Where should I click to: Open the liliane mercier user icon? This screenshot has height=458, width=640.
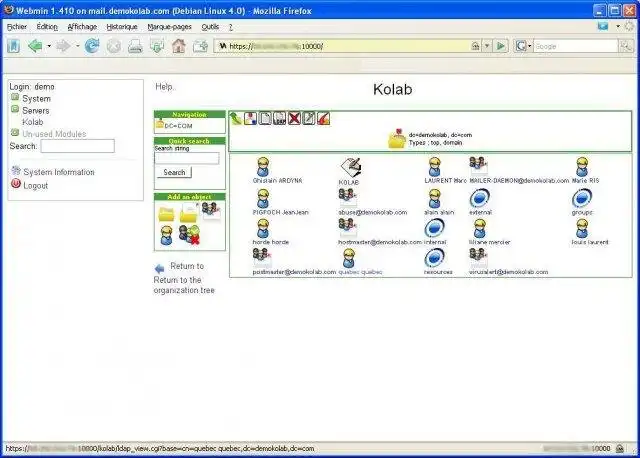click(480, 229)
